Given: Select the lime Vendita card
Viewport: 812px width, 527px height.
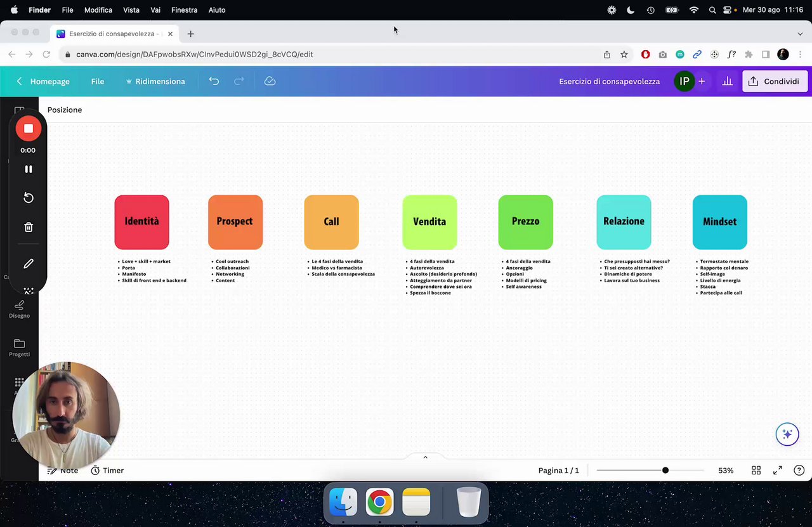Looking at the screenshot, I should (x=429, y=222).
